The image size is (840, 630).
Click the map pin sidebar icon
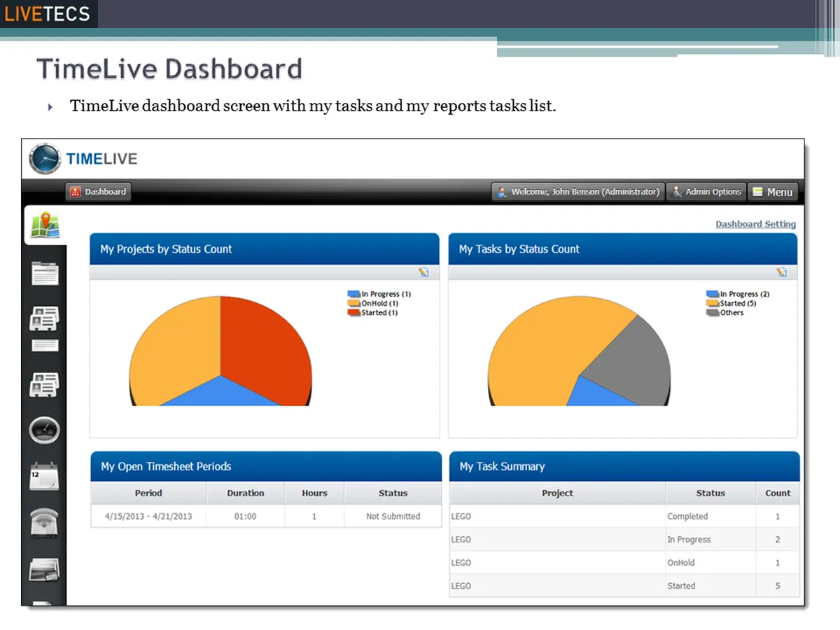[x=45, y=225]
